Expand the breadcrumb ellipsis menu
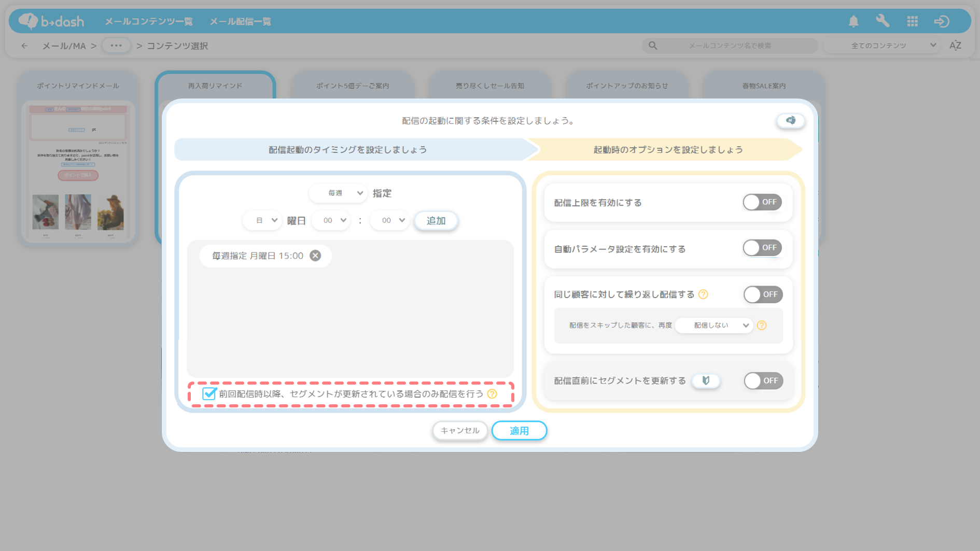 (x=116, y=46)
